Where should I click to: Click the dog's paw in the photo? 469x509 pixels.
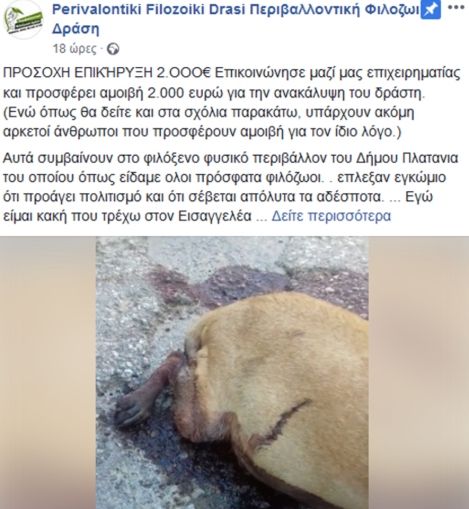coord(132,413)
